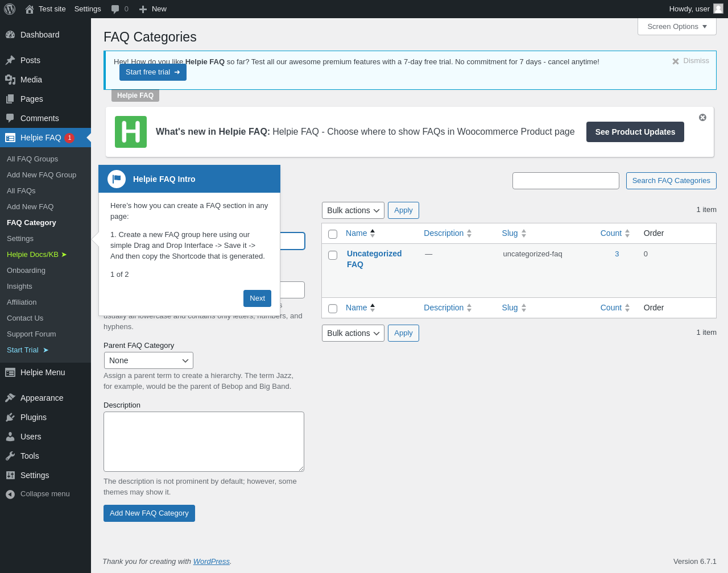
Task: Click the uncategorized-faq slug text
Action: [x=532, y=254]
